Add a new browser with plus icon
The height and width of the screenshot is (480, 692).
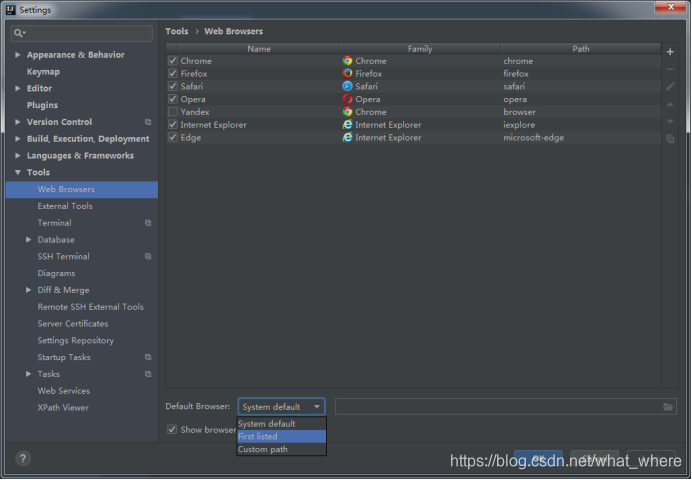tap(670, 52)
